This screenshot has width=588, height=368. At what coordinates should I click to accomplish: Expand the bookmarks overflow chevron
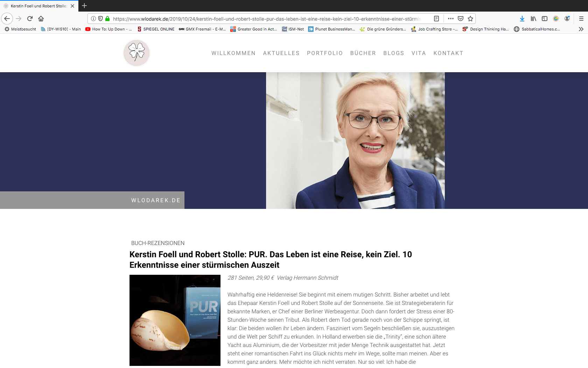click(581, 29)
